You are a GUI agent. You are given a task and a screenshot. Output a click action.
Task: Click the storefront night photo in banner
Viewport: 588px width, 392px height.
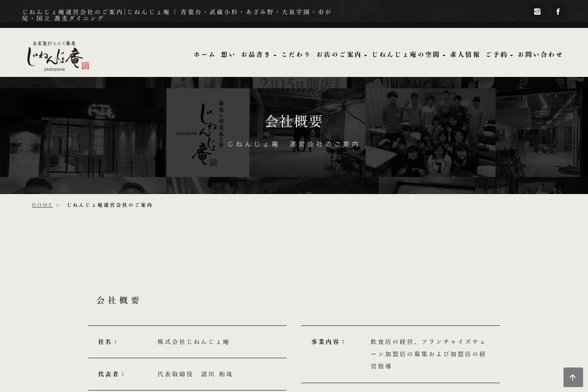(83, 132)
